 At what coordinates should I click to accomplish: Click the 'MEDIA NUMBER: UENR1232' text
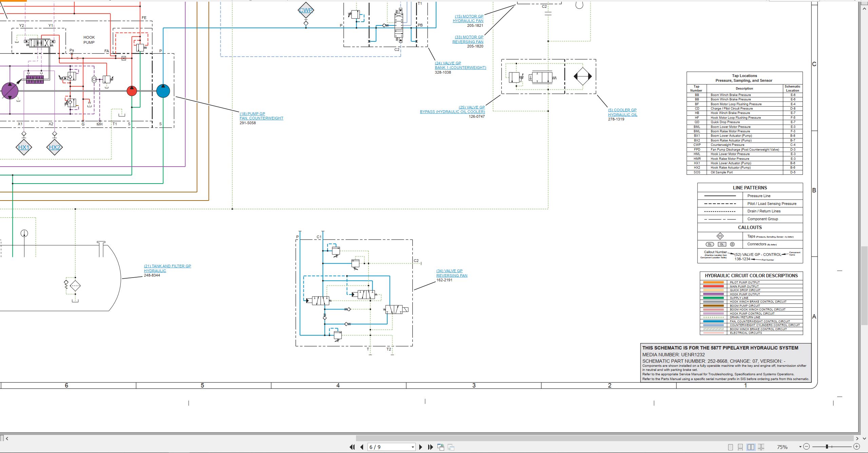pos(673,355)
